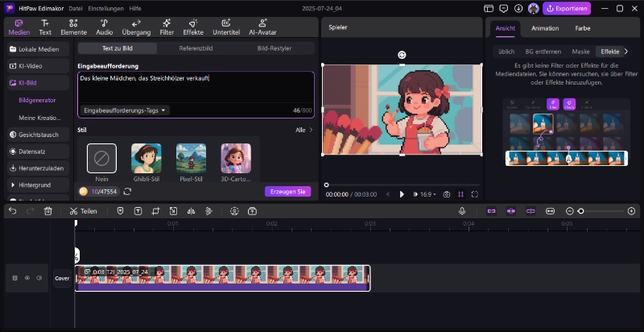Click the Exportieren button

[x=568, y=9]
